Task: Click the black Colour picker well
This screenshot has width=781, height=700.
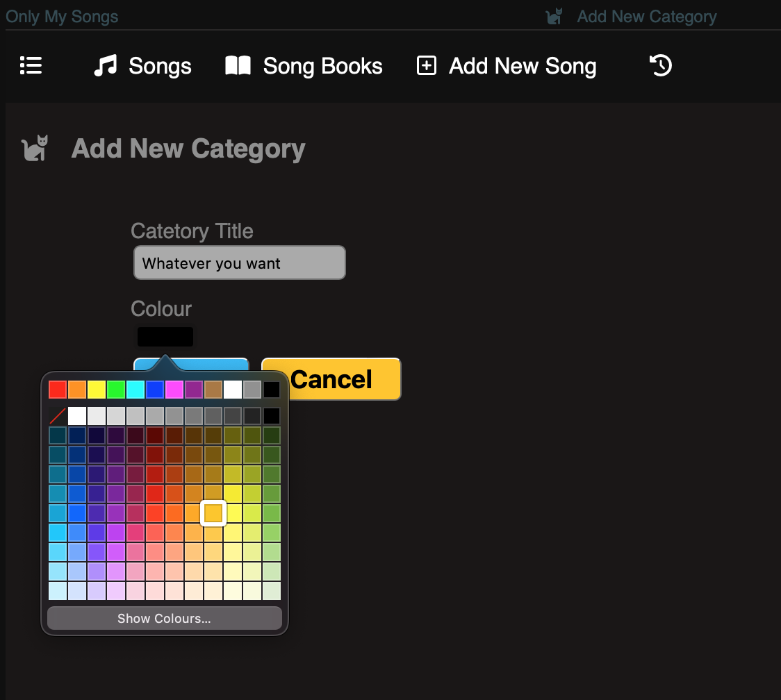Action: coord(165,337)
